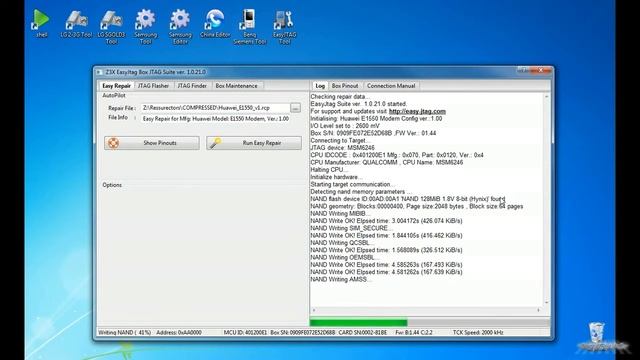Viewport: 640px width, 360px height.
Task: Click the 'CARD SN:0002-818E' status entry
Action: [x=362, y=333]
